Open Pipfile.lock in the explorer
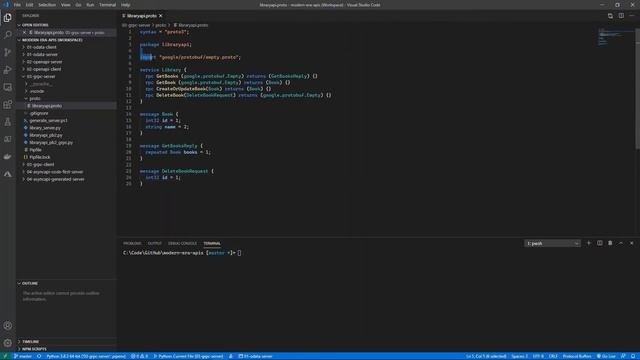This screenshot has height=360, width=640. coord(40,157)
